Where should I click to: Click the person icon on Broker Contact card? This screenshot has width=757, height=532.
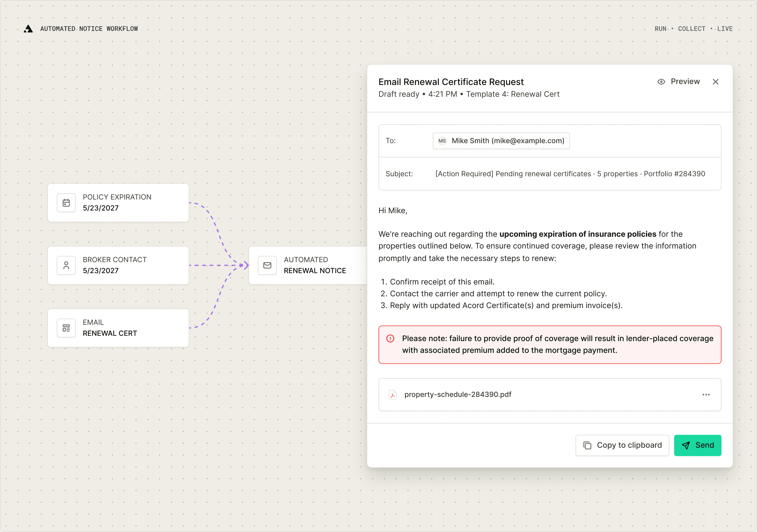(x=66, y=266)
